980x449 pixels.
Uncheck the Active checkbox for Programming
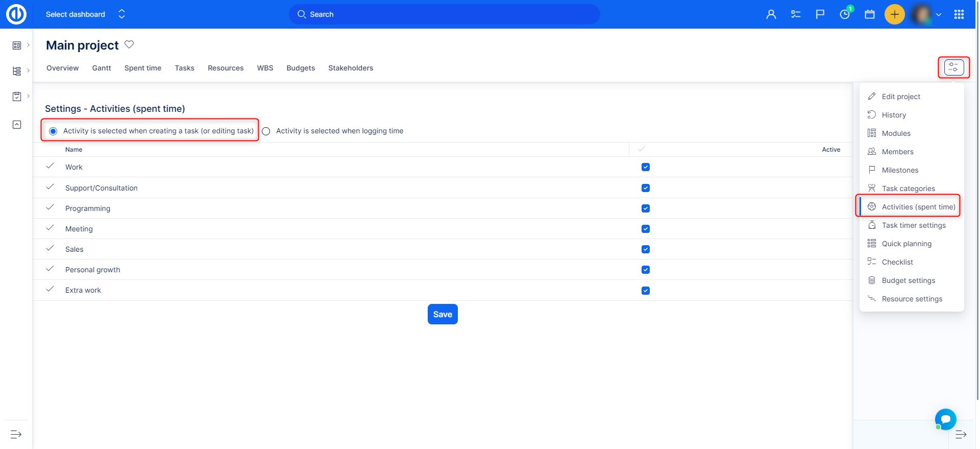point(646,208)
